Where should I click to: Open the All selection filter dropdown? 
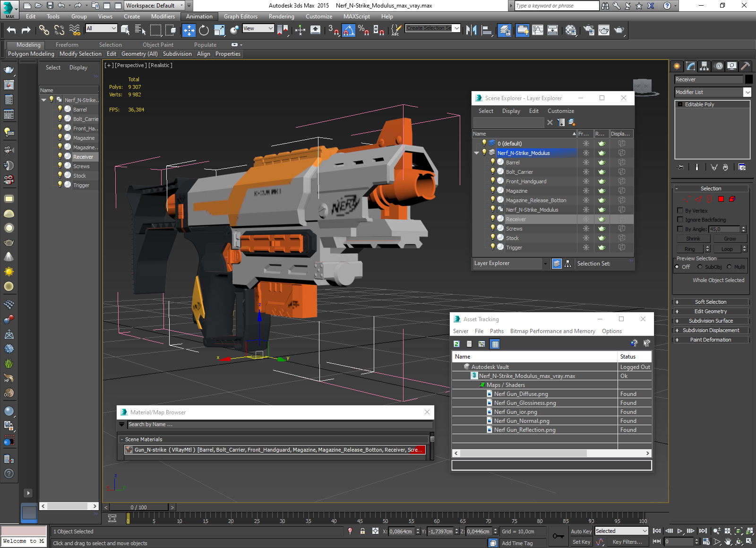tap(101, 28)
